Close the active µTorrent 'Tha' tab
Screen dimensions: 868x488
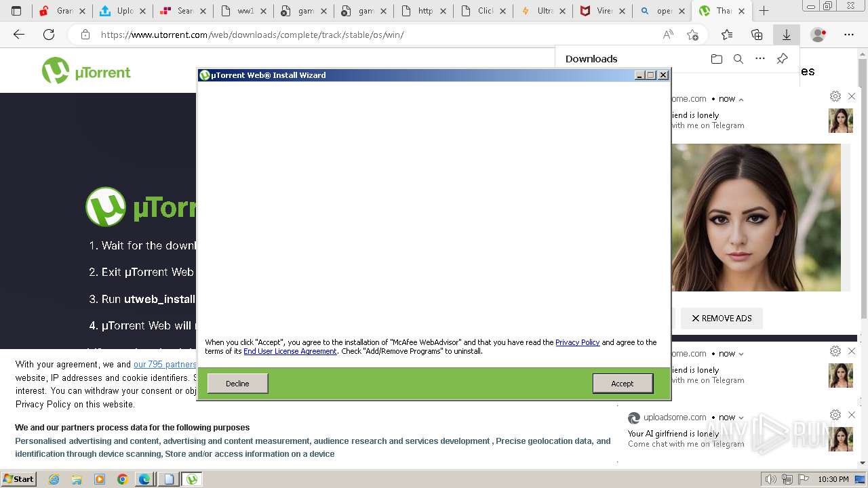click(x=741, y=11)
